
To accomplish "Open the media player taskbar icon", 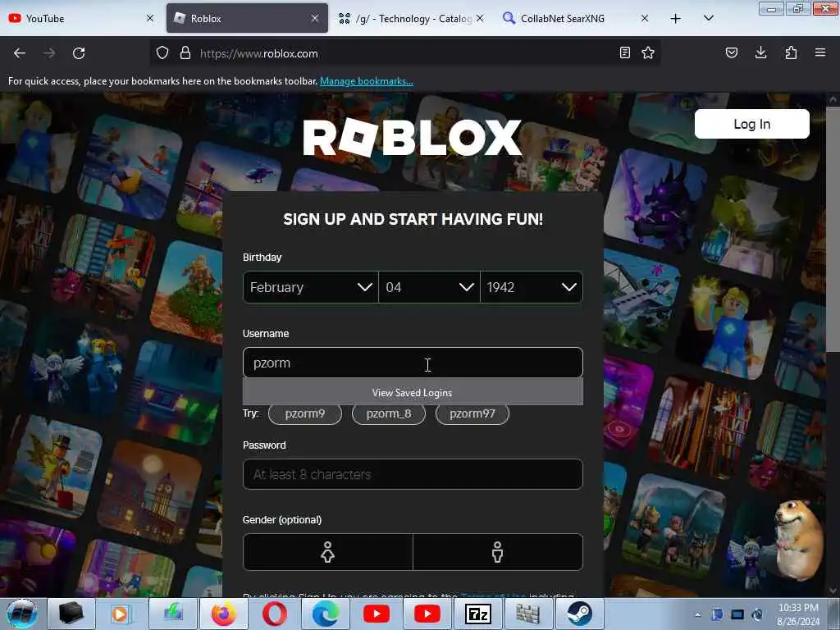I will pyautogui.click(x=121, y=614).
